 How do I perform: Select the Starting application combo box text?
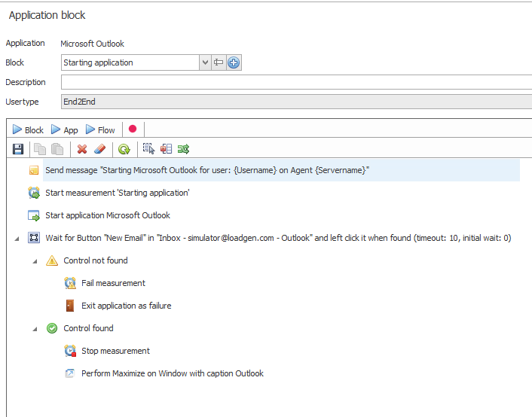[x=98, y=62]
